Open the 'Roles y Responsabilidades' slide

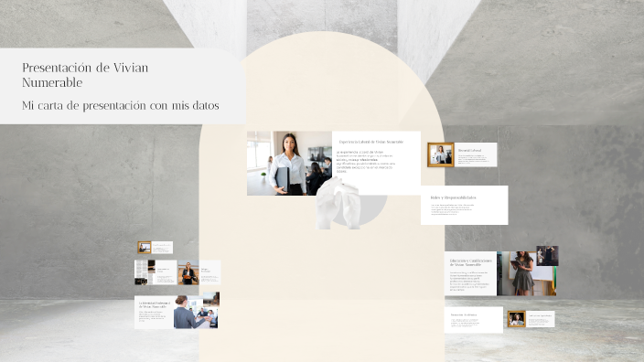tap(464, 205)
